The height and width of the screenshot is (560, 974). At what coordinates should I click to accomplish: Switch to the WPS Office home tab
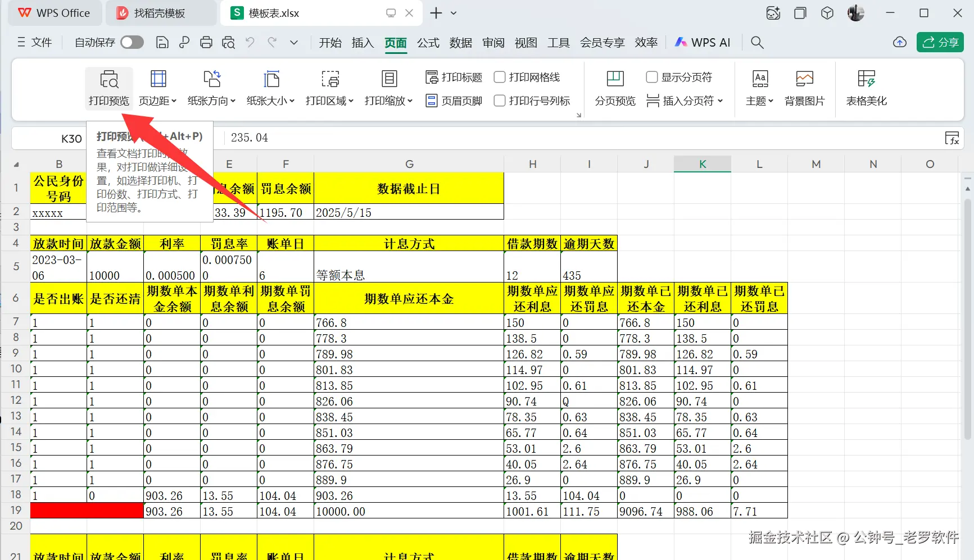(x=55, y=13)
